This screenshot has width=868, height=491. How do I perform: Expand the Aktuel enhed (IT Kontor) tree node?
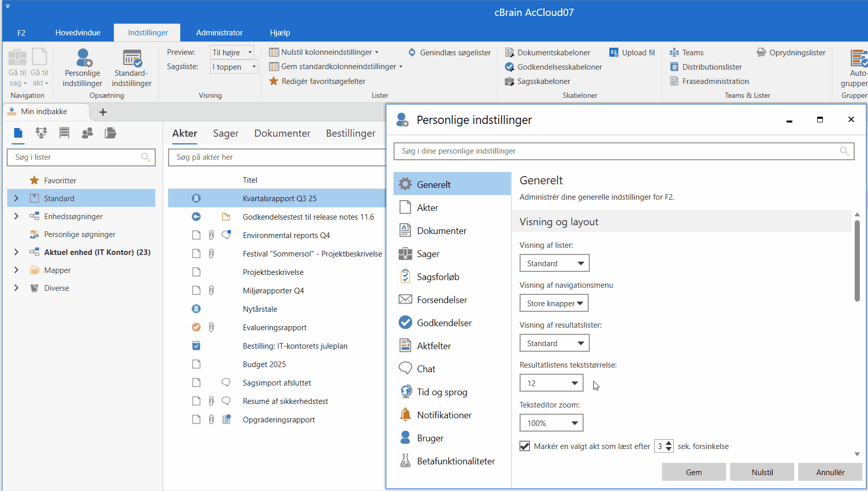[16, 252]
